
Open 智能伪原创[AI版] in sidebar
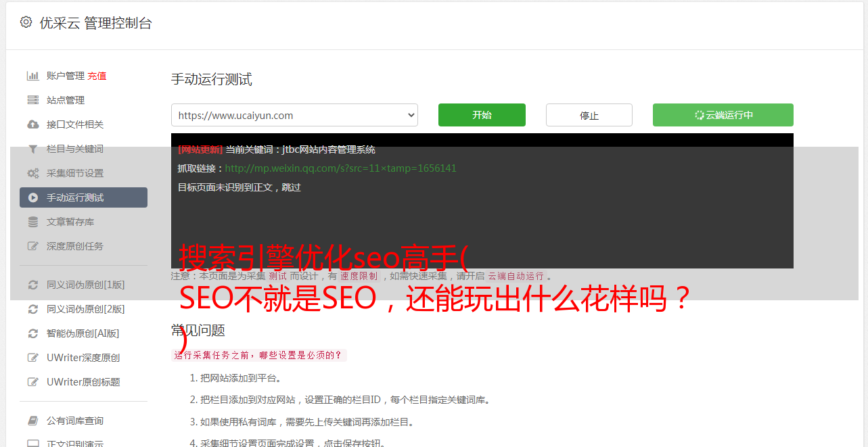(x=83, y=333)
